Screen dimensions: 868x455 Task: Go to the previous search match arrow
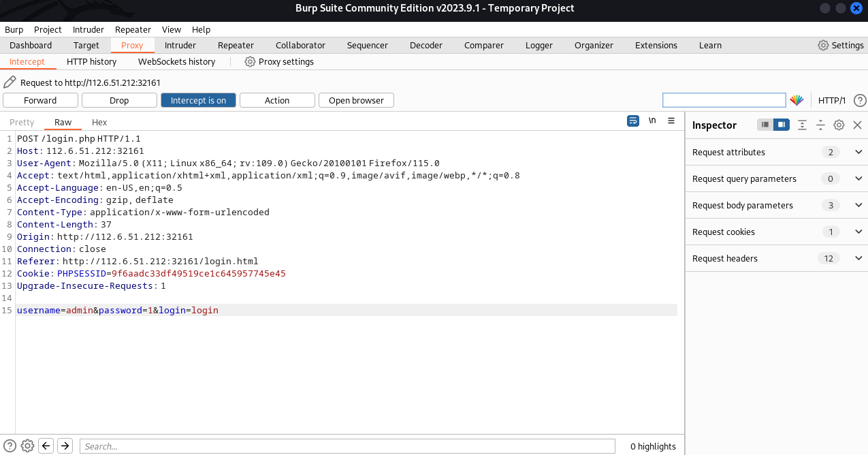click(x=46, y=446)
